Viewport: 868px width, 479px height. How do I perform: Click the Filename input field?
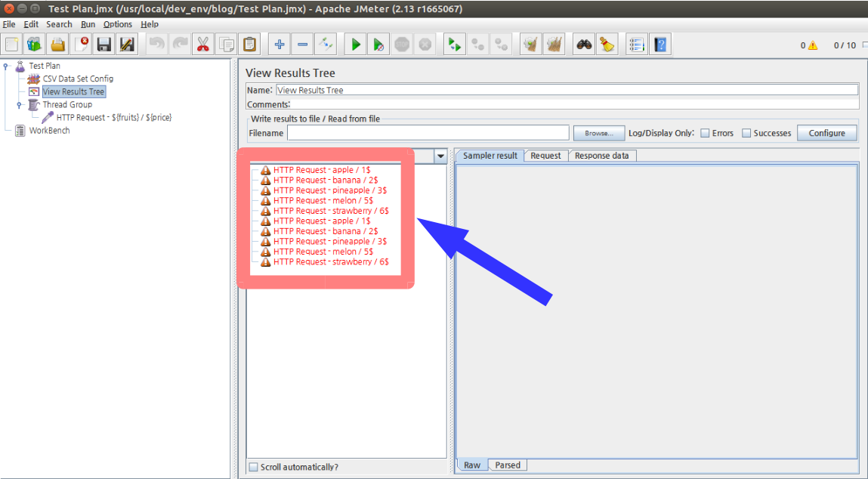(428, 133)
